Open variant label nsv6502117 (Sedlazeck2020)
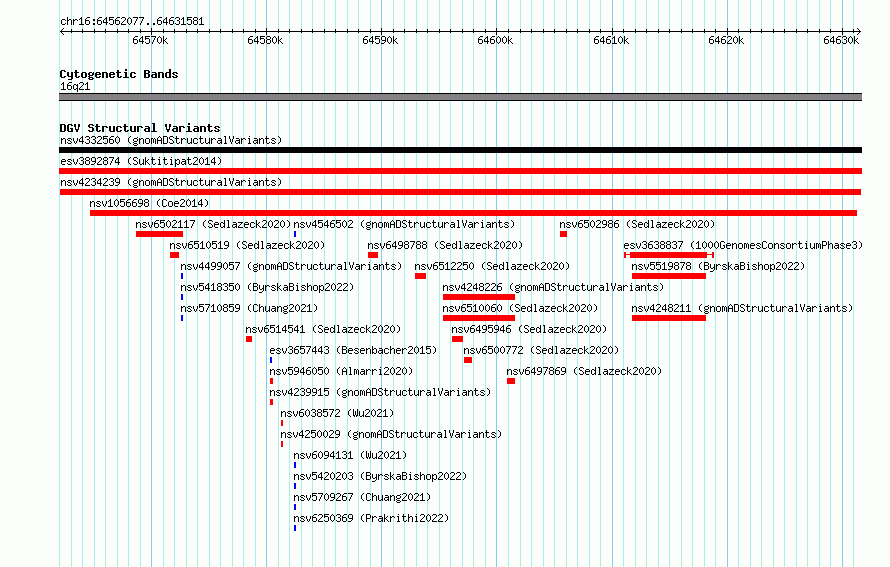The width and height of the screenshot is (890, 567). click(x=213, y=224)
